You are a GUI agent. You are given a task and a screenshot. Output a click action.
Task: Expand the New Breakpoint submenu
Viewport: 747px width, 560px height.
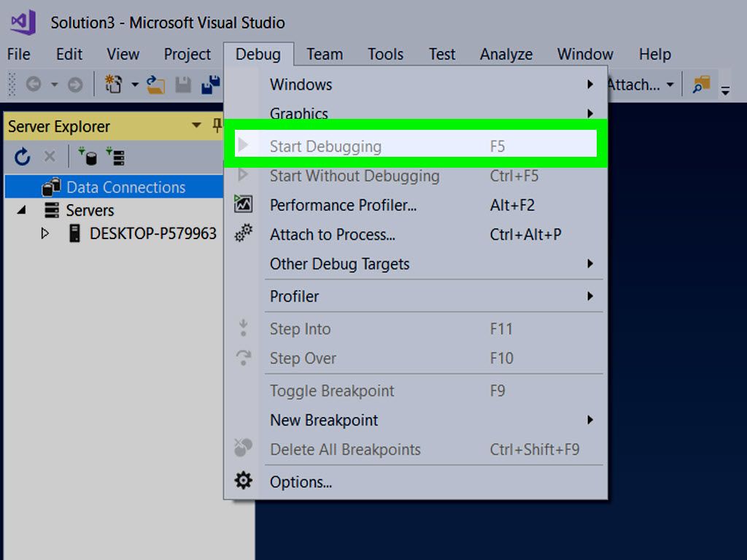pos(590,420)
